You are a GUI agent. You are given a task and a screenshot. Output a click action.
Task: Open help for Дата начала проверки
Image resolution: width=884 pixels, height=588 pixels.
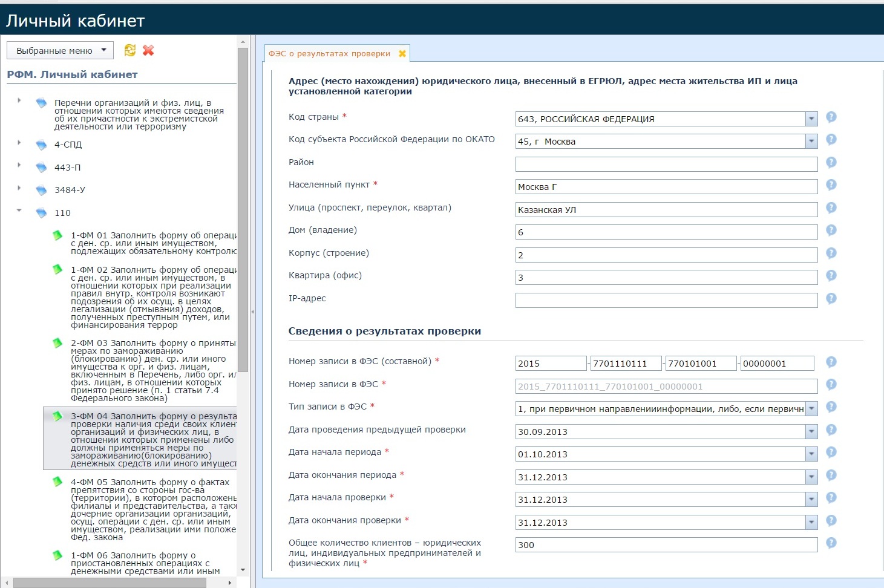coord(831,498)
